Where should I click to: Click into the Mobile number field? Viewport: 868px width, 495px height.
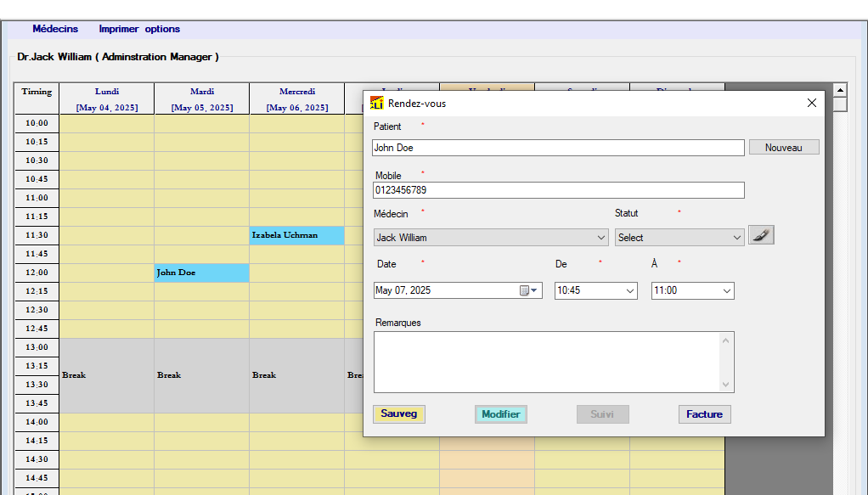pos(558,190)
